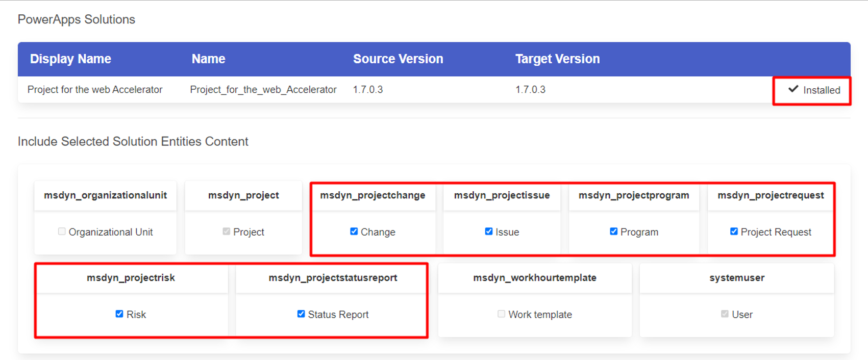868x360 pixels.
Task: Click the Installed checkmark icon
Action: (793, 89)
